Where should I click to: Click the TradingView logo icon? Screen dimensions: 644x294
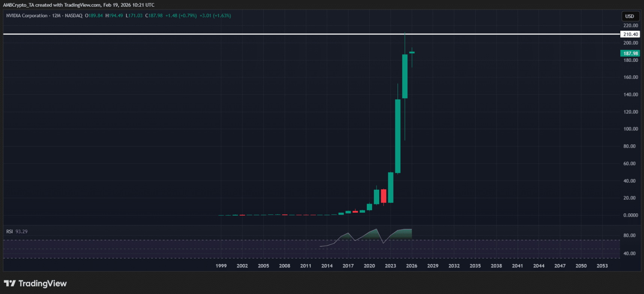pos(10,283)
